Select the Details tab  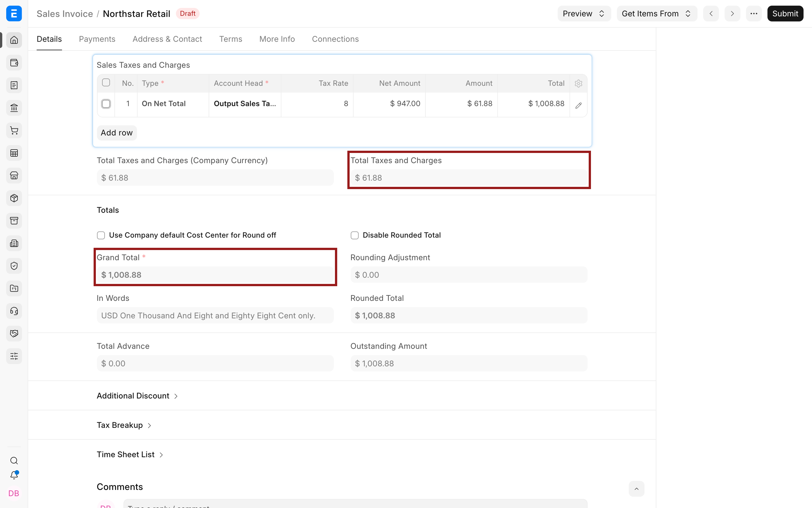pyautogui.click(x=49, y=39)
